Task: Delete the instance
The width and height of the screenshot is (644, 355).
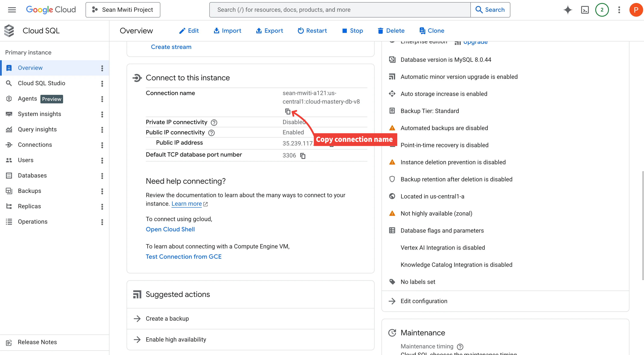Action: tap(391, 31)
